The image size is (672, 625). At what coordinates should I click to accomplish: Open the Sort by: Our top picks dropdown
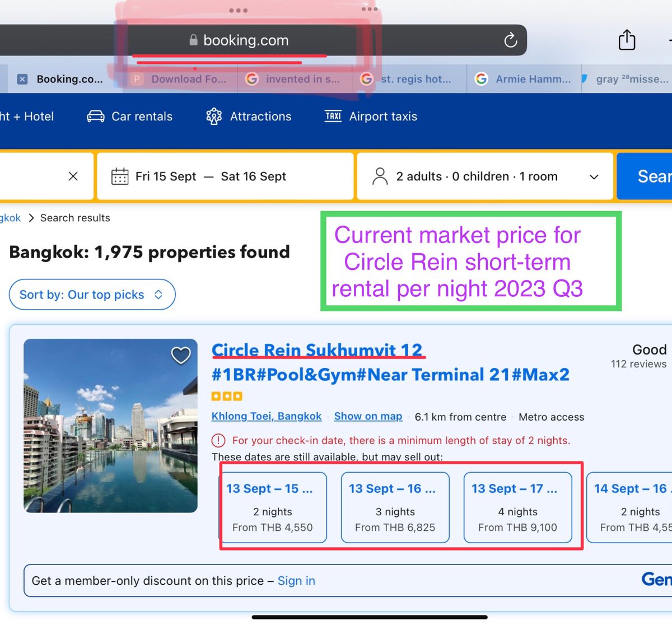(x=92, y=295)
